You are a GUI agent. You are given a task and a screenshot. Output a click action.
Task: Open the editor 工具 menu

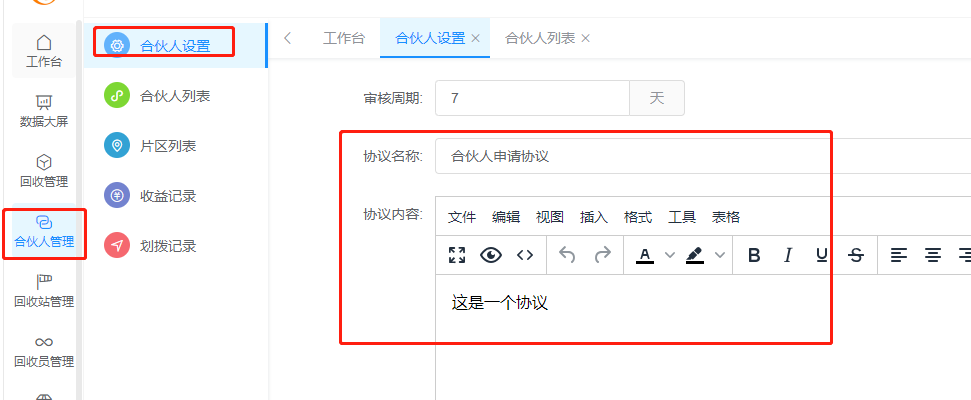682,217
